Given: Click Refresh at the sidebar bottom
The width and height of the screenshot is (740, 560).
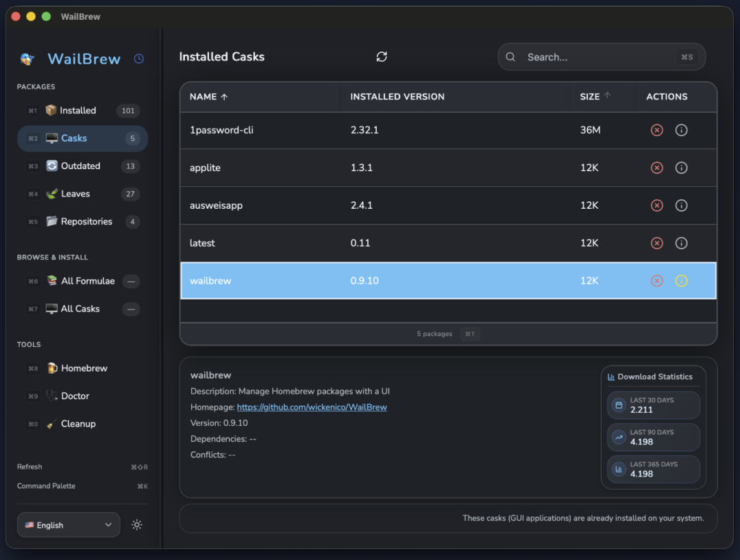Looking at the screenshot, I should click(x=30, y=467).
